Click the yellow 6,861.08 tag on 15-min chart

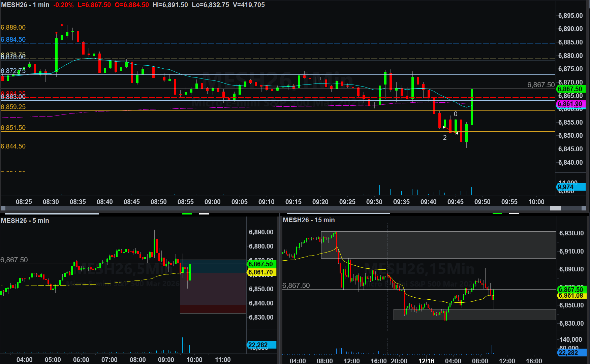point(572,296)
